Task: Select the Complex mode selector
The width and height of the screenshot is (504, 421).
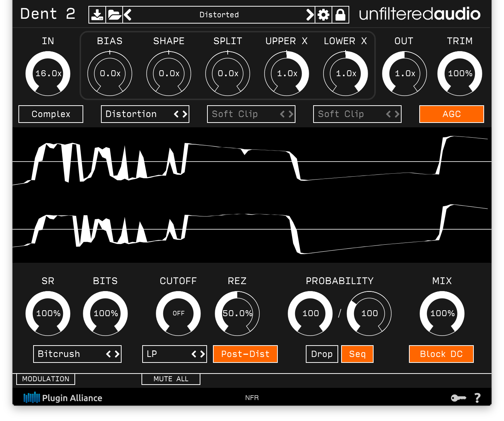Action: (50, 114)
